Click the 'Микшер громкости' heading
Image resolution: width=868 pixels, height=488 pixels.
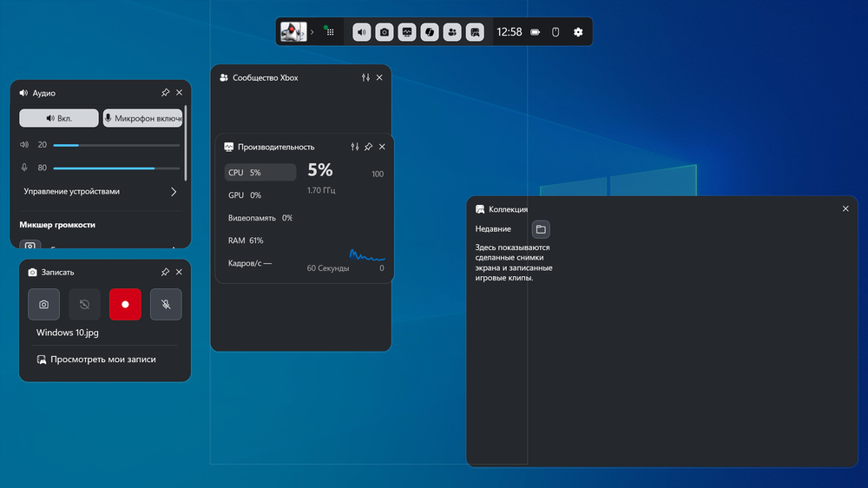click(57, 225)
